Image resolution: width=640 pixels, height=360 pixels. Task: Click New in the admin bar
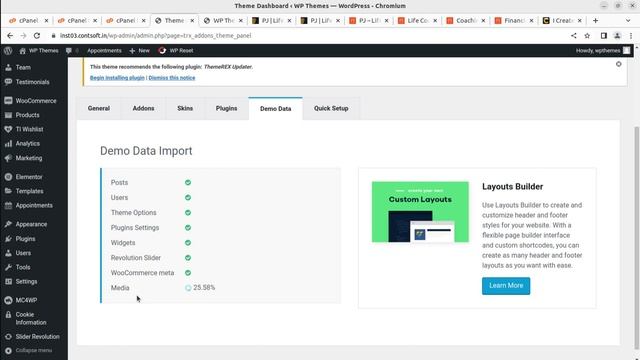[140, 51]
